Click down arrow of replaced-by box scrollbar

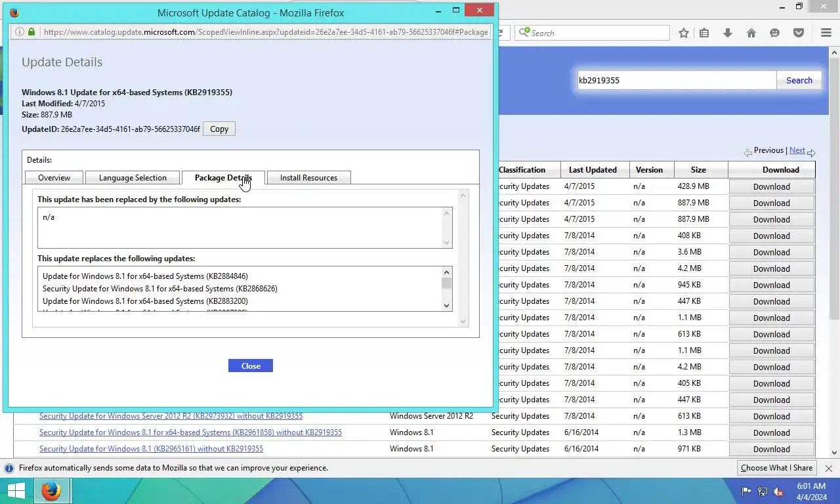(x=447, y=243)
